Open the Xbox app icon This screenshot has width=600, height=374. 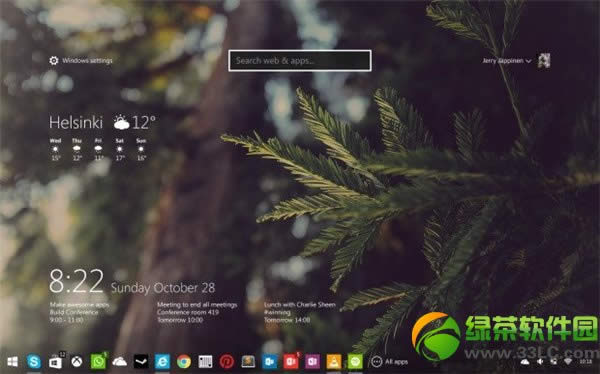[x=77, y=361]
